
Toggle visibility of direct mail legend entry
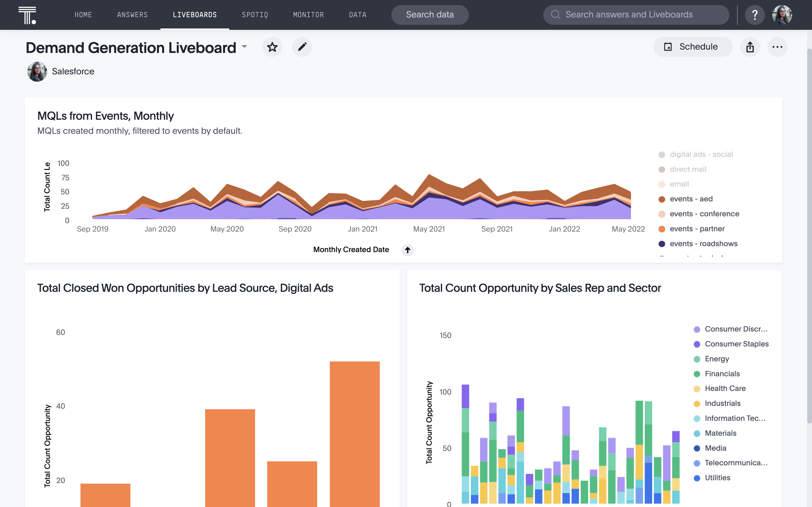pyautogui.click(x=688, y=169)
